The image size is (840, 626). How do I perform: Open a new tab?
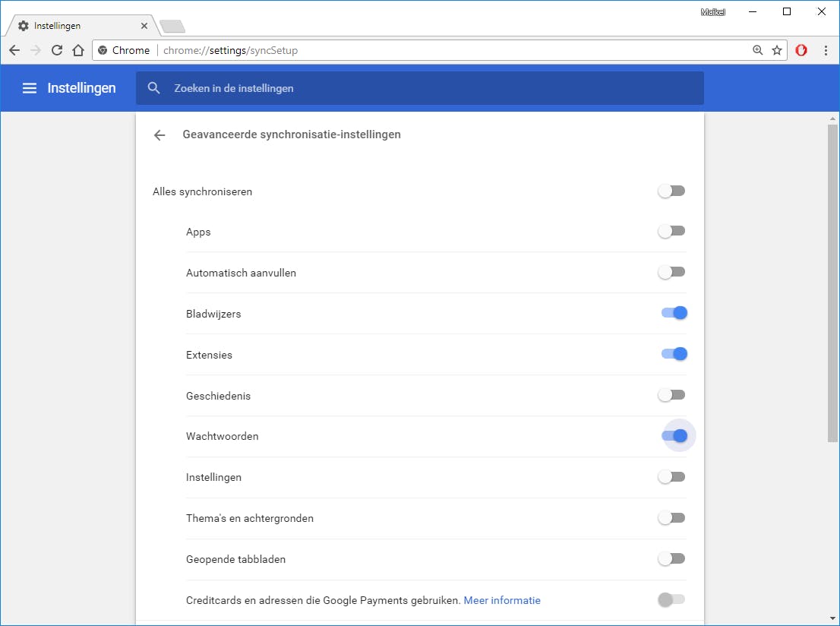(172, 26)
